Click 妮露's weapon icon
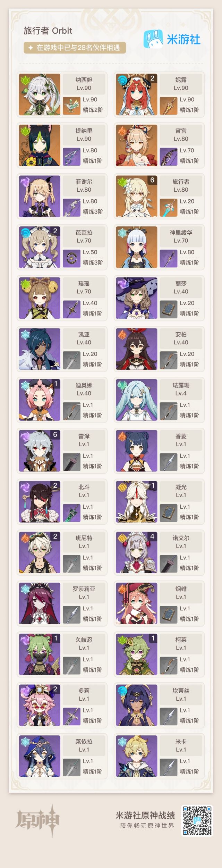Image resolution: width=222 pixels, height=868 pixels. tap(169, 106)
